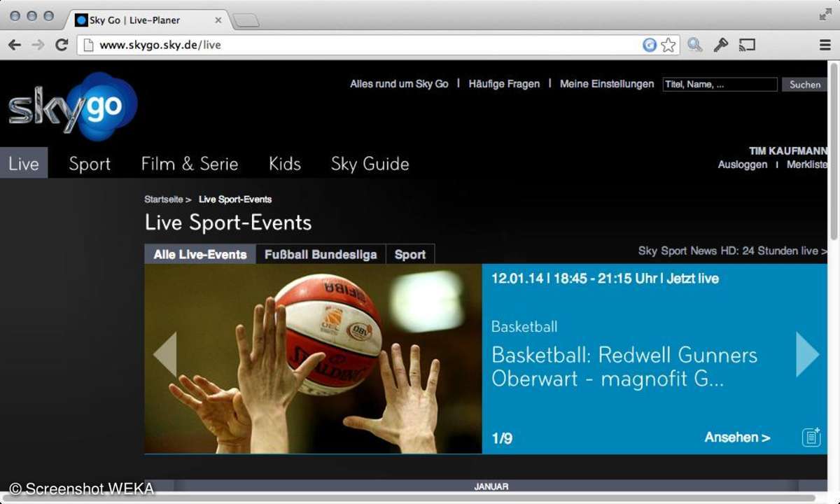Switch to Fußball Bundesliga tab

point(321,254)
